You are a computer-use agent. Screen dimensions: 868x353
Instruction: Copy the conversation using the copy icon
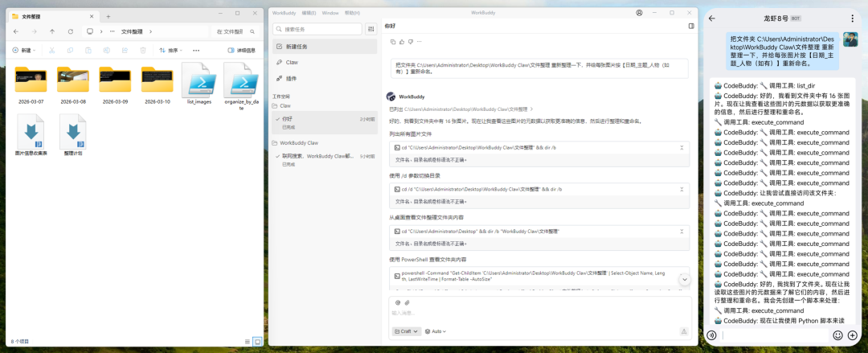pyautogui.click(x=392, y=42)
